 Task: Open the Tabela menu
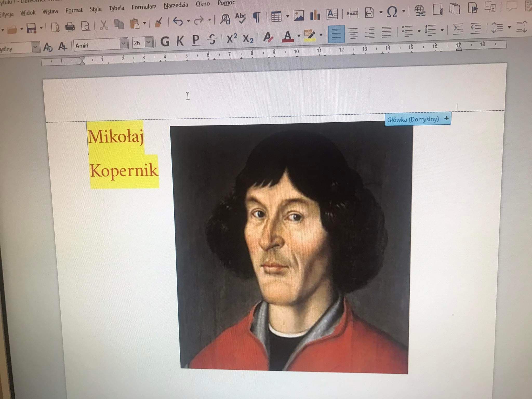point(116,8)
